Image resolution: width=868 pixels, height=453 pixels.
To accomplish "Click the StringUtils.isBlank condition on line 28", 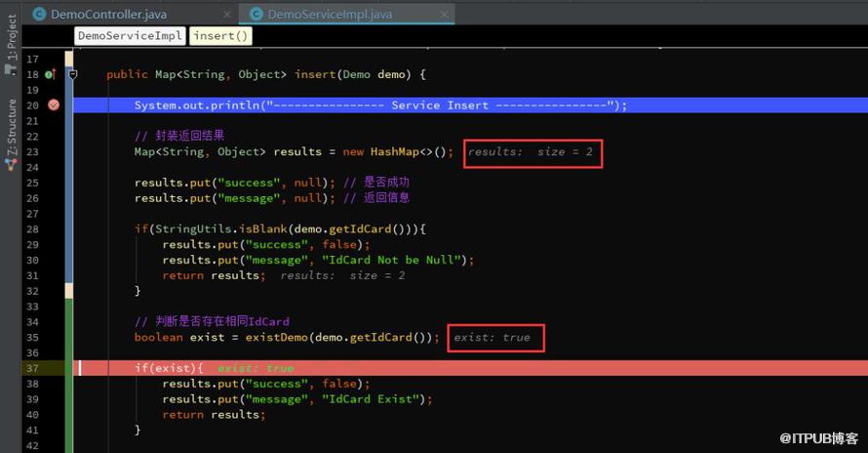I will coord(280,229).
